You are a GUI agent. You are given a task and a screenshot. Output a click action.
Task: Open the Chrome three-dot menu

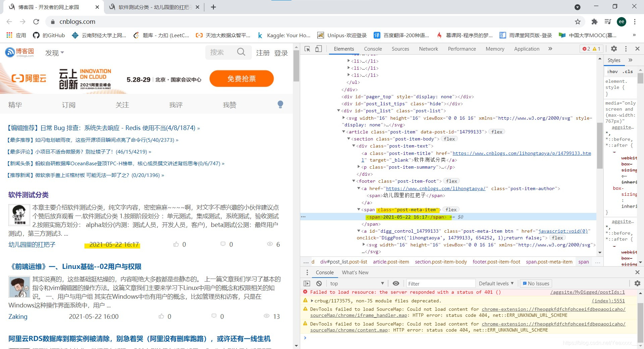(635, 22)
